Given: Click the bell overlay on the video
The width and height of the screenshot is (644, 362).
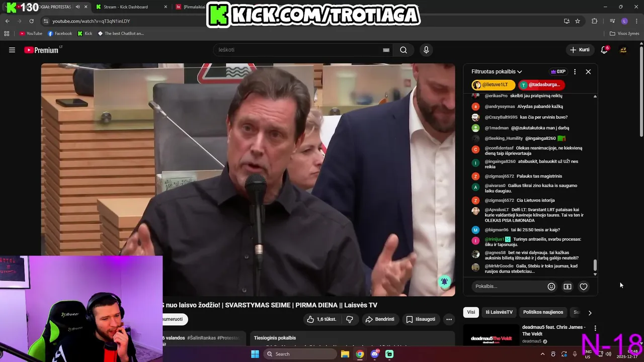Looking at the screenshot, I should click(444, 282).
